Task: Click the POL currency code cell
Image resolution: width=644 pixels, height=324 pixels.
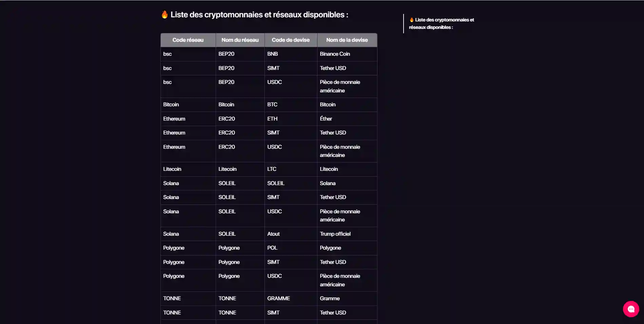Action: (x=291, y=248)
